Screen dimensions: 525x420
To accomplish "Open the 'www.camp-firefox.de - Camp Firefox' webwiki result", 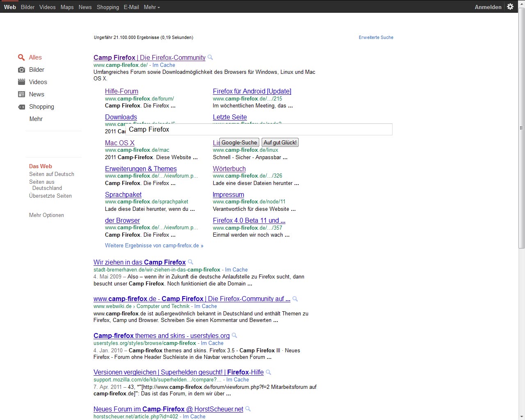I will click(192, 299).
